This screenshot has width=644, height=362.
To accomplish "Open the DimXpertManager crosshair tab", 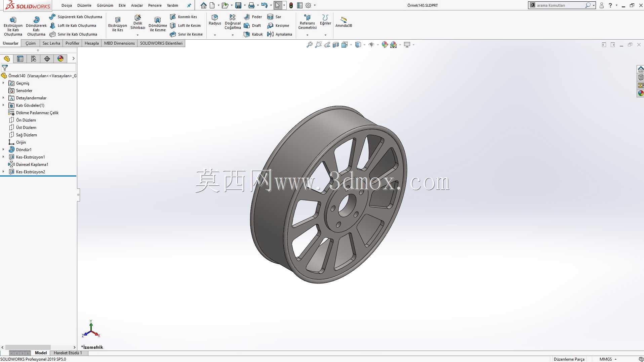I will tap(47, 59).
